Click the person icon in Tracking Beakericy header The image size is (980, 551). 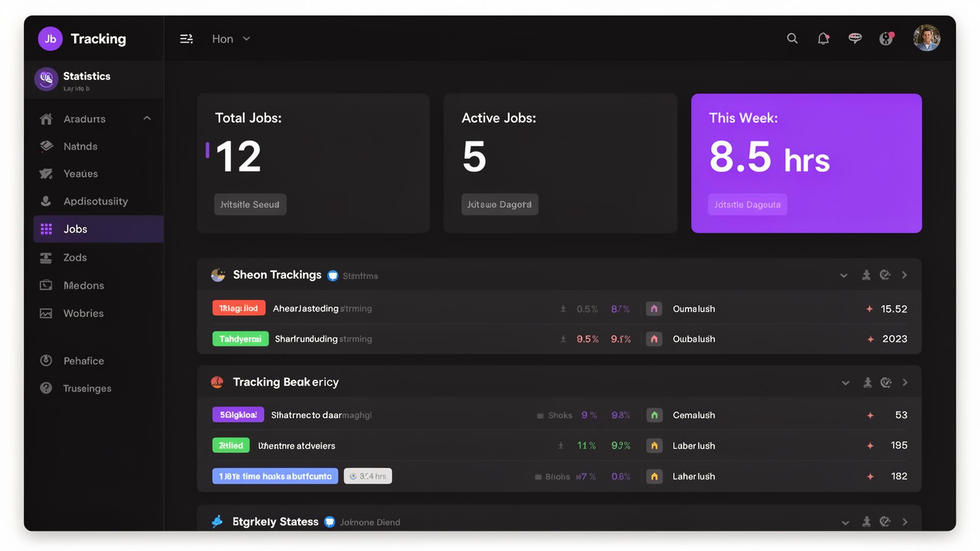tap(867, 383)
